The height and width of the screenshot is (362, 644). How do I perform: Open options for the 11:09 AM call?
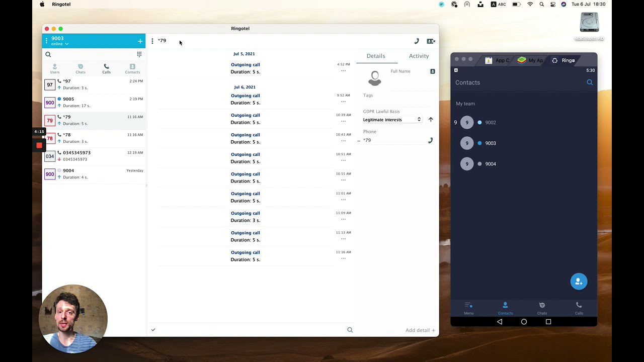coord(343,219)
